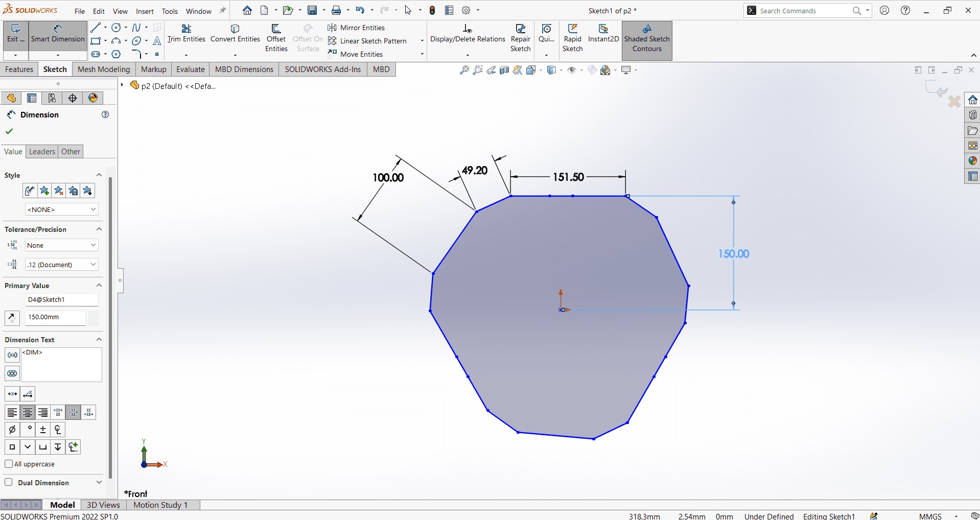This screenshot has height=520, width=980.
Task: Select the Line sketch tool
Action: pyautogui.click(x=96, y=28)
